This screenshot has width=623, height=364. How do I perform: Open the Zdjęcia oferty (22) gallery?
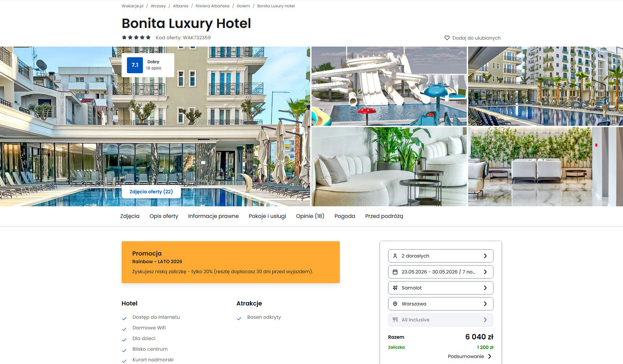151,192
